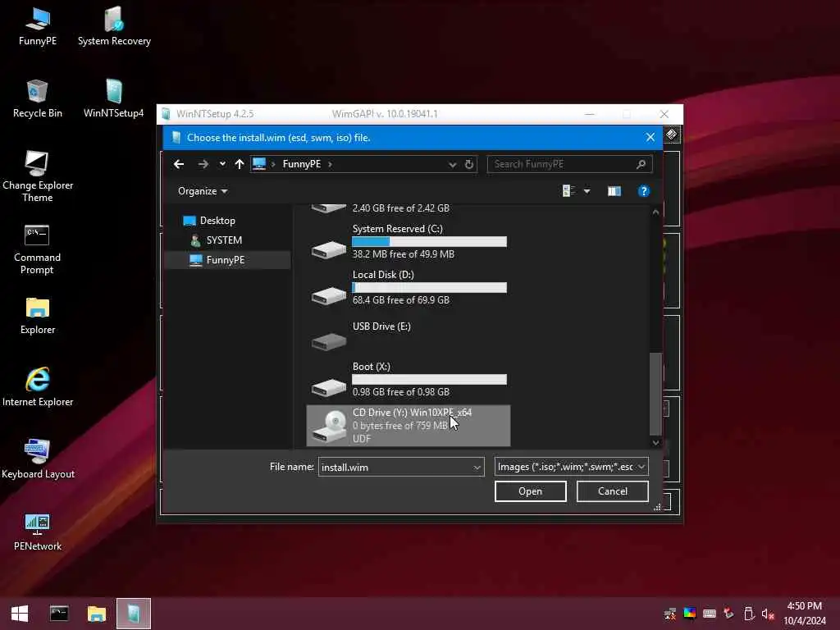840x630 pixels.
Task: Open the FunnyPE desktop icon
Action: [38, 27]
